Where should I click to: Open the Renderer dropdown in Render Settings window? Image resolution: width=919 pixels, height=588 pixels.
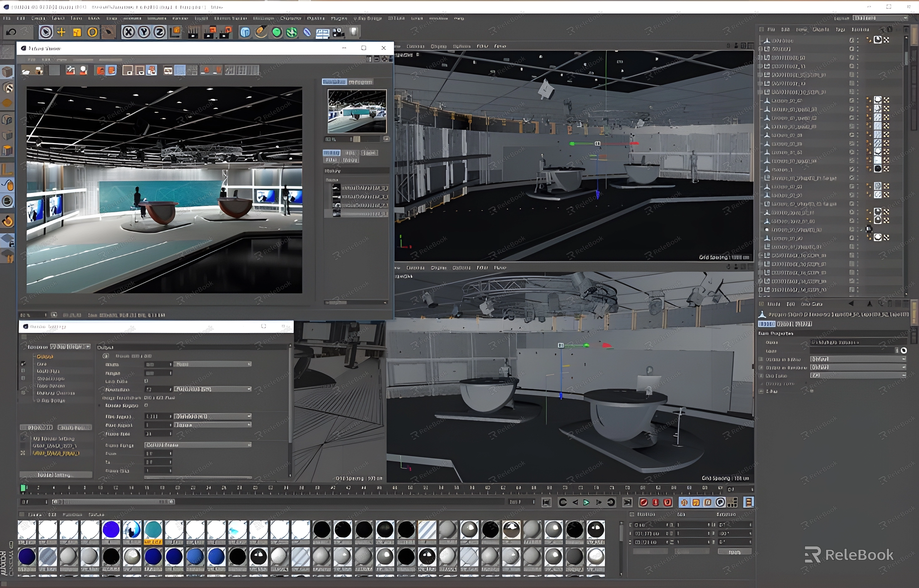(70, 347)
